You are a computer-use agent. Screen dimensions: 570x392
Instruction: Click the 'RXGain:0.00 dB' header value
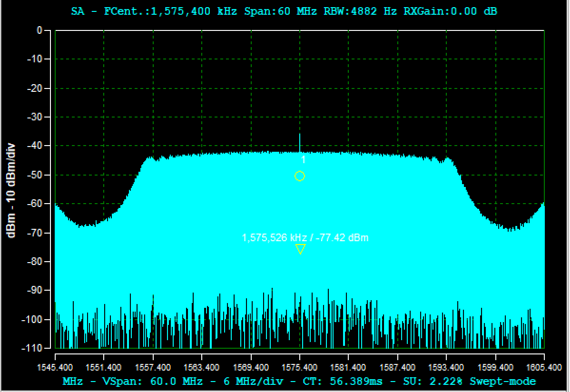pyautogui.click(x=450, y=11)
